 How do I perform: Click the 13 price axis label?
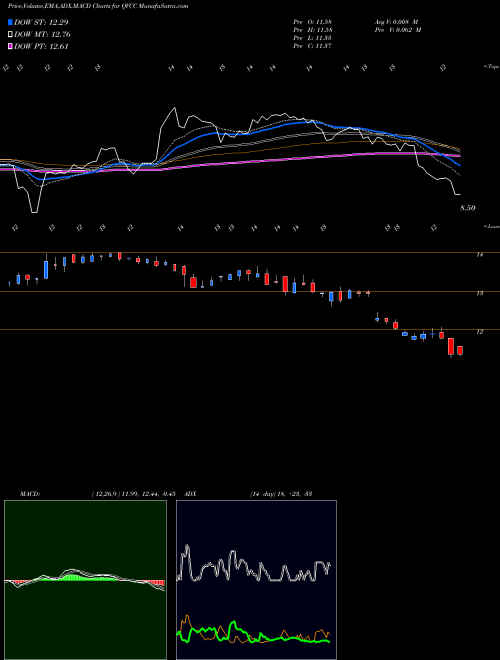tap(479, 293)
